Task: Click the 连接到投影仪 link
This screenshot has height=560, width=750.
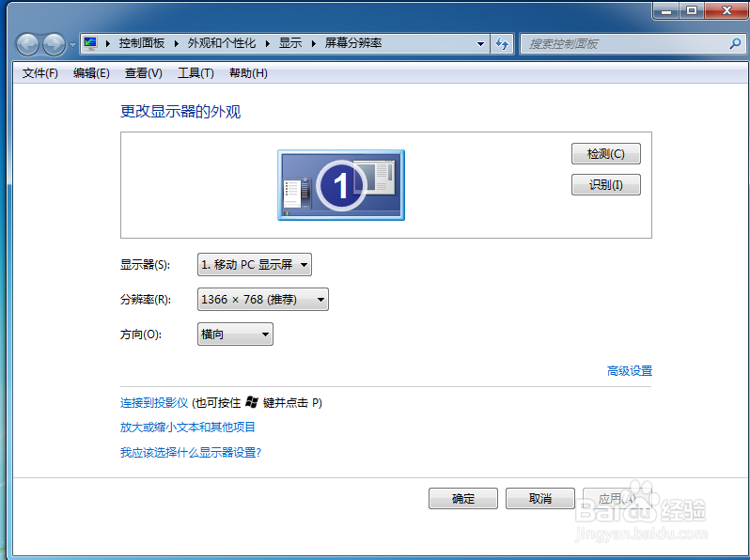Action: [154, 403]
